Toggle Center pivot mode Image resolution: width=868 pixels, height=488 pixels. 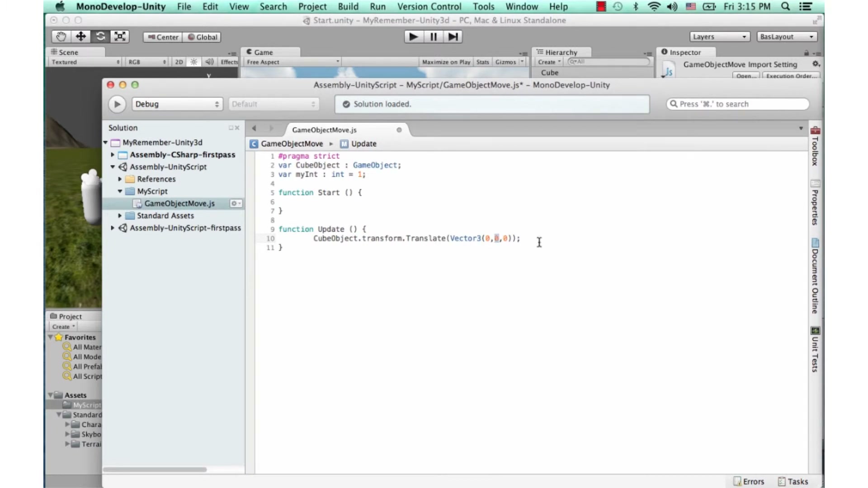[163, 37]
